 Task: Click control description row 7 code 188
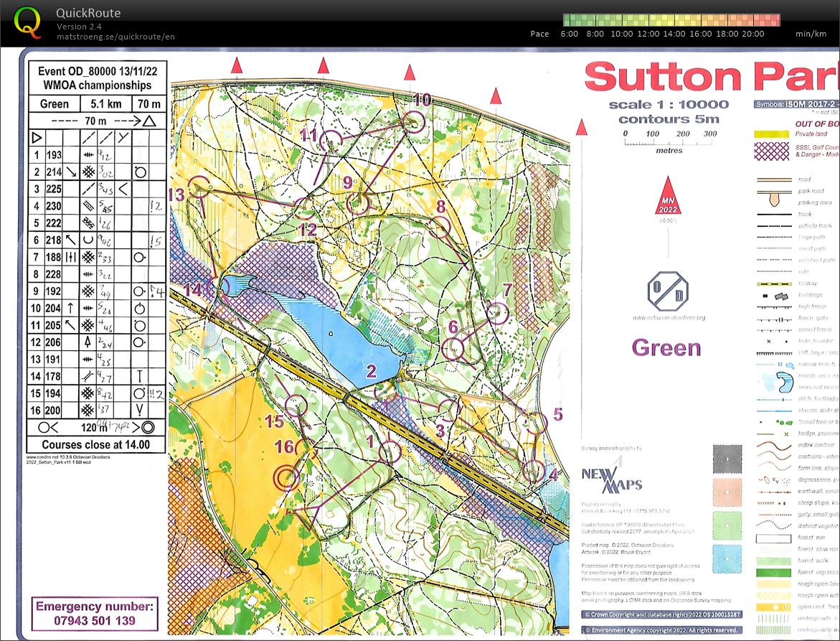click(x=54, y=257)
